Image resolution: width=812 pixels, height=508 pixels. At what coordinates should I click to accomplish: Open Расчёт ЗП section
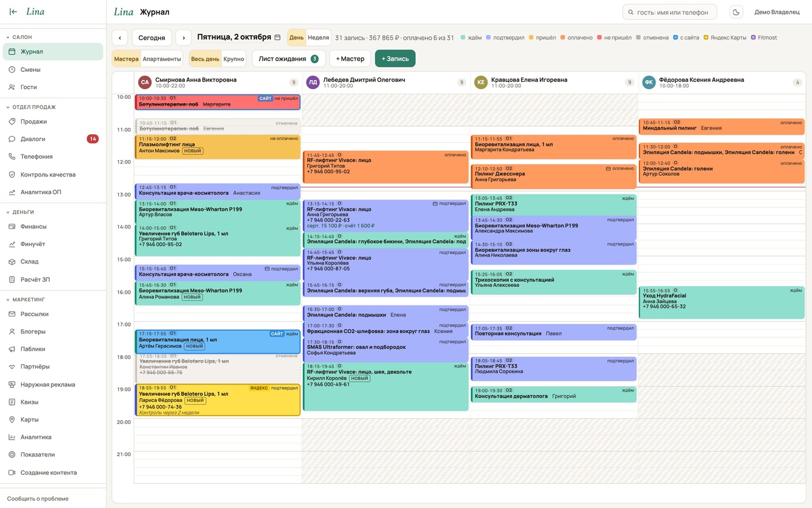53,279
